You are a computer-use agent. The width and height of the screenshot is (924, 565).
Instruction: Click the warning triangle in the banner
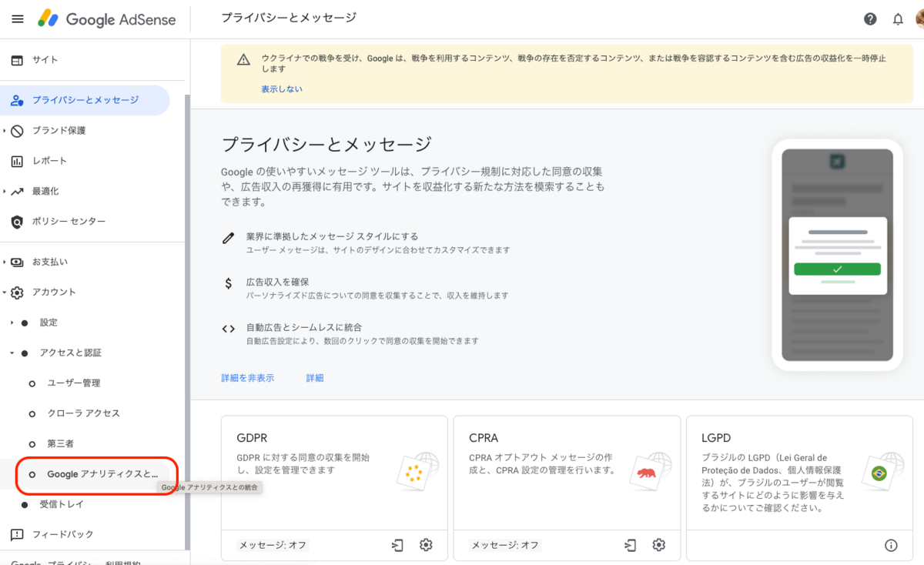(x=243, y=59)
